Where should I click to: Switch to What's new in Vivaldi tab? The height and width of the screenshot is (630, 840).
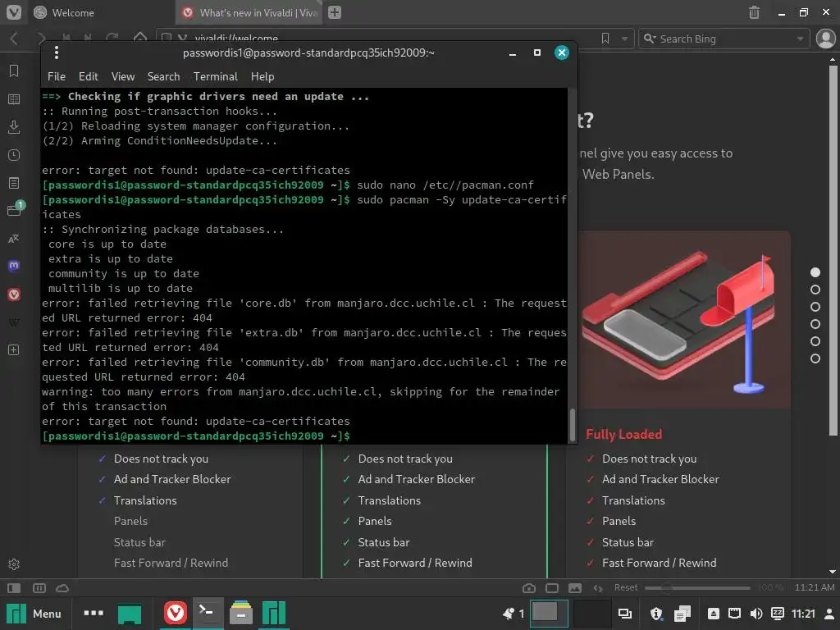click(249, 12)
